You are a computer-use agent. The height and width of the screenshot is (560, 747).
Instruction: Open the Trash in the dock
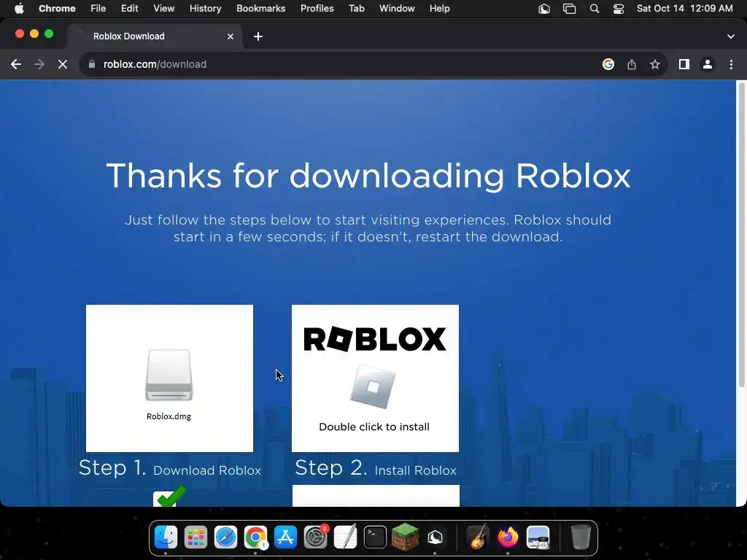(x=580, y=537)
